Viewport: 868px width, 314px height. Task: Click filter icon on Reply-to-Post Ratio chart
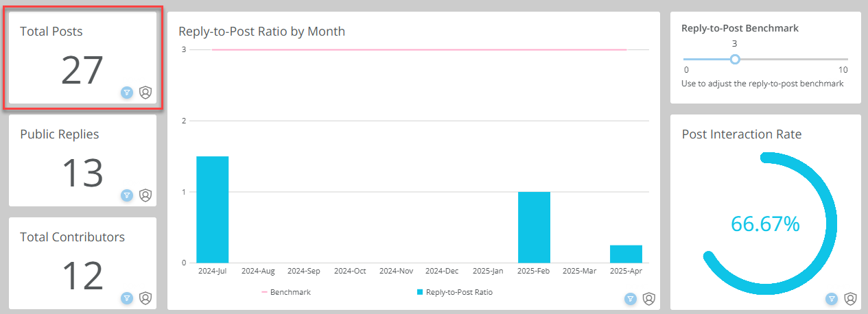631,299
